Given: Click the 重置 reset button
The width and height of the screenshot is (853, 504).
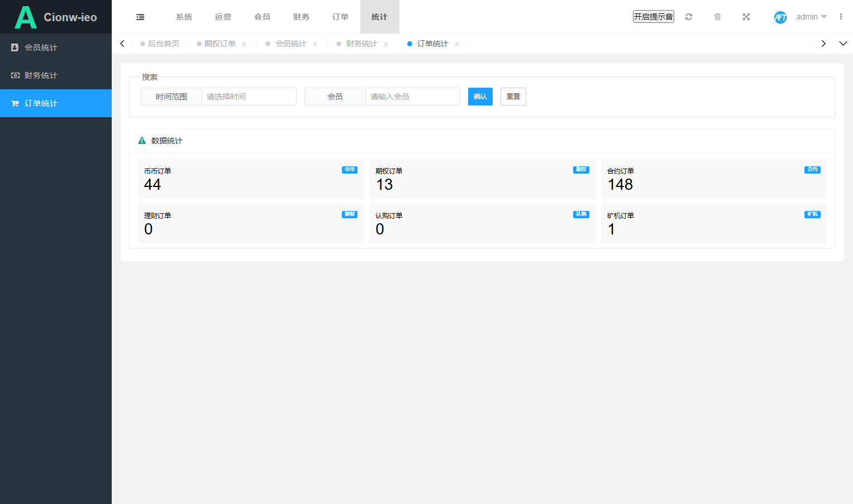Looking at the screenshot, I should (x=513, y=97).
